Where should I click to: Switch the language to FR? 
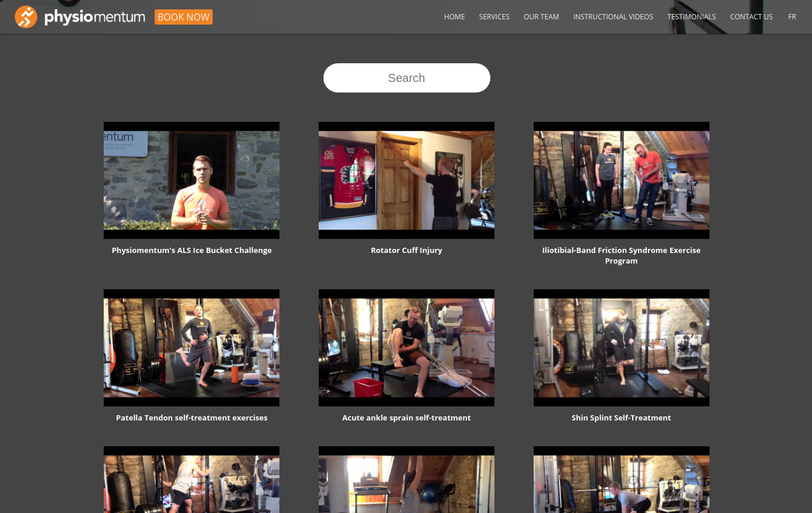(791, 17)
